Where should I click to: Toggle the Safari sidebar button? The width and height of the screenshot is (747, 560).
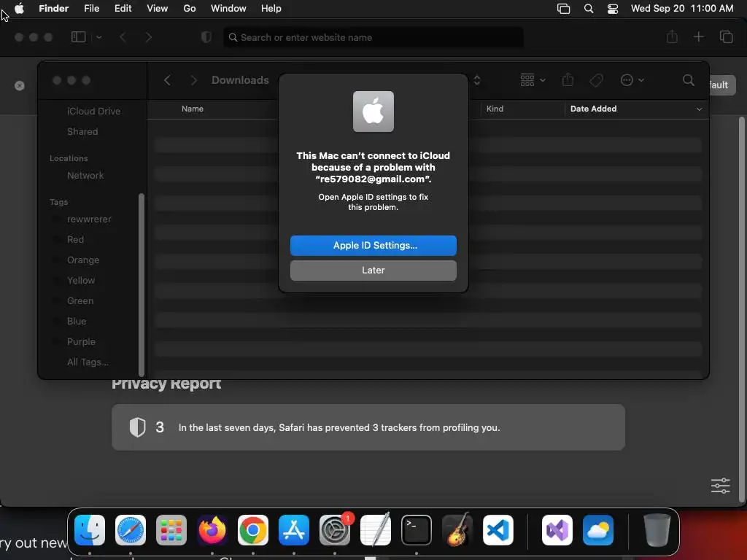click(x=78, y=37)
